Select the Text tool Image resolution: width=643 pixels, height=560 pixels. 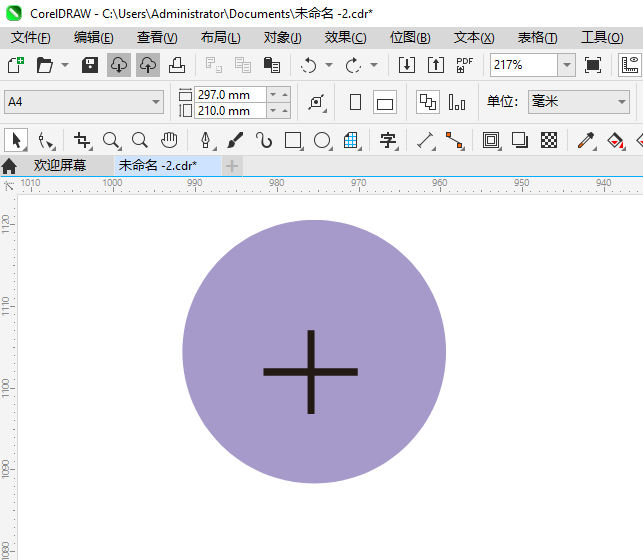click(x=388, y=140)
